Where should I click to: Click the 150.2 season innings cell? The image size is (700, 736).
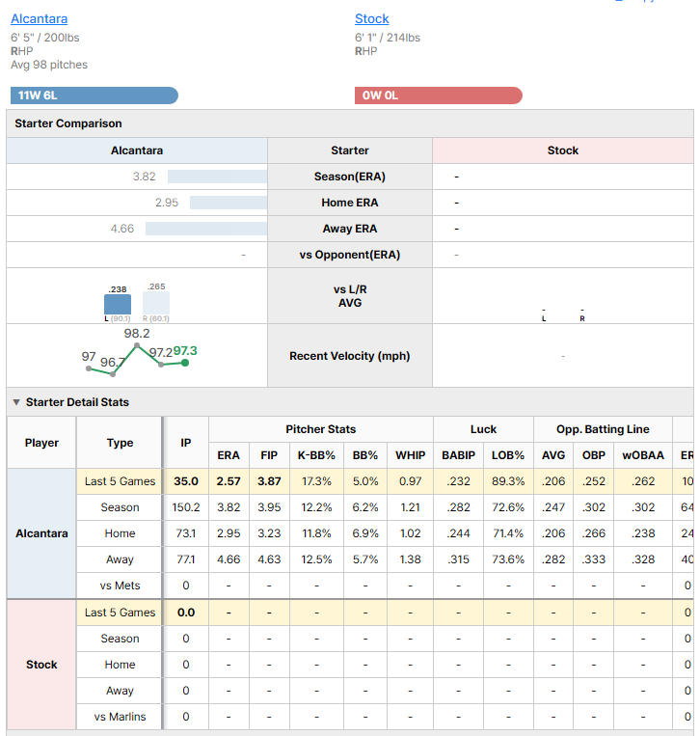click(x=186, y=507)
